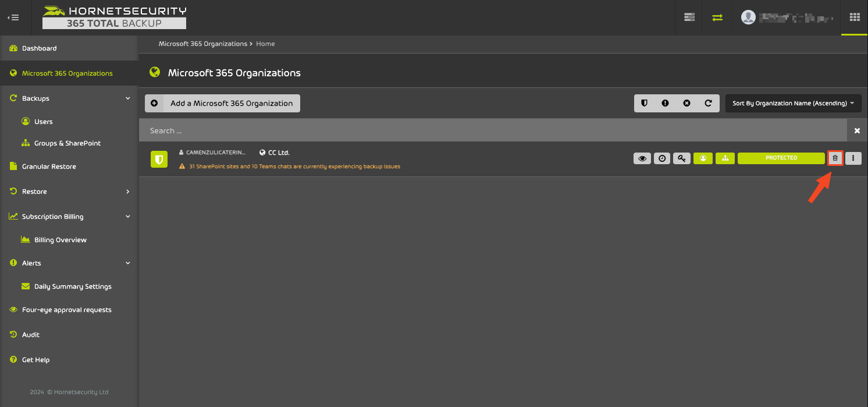Open the Sort By Organization Name dropdown

tap(794, 103)
